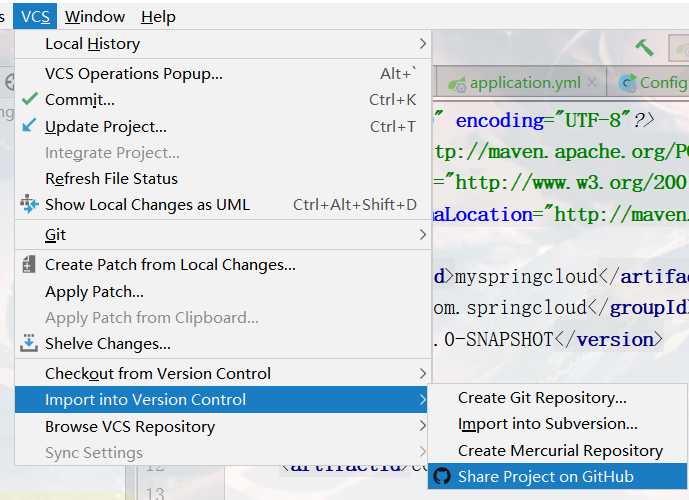
Task: Select Create Git Repository
Action: pos(542,398)
